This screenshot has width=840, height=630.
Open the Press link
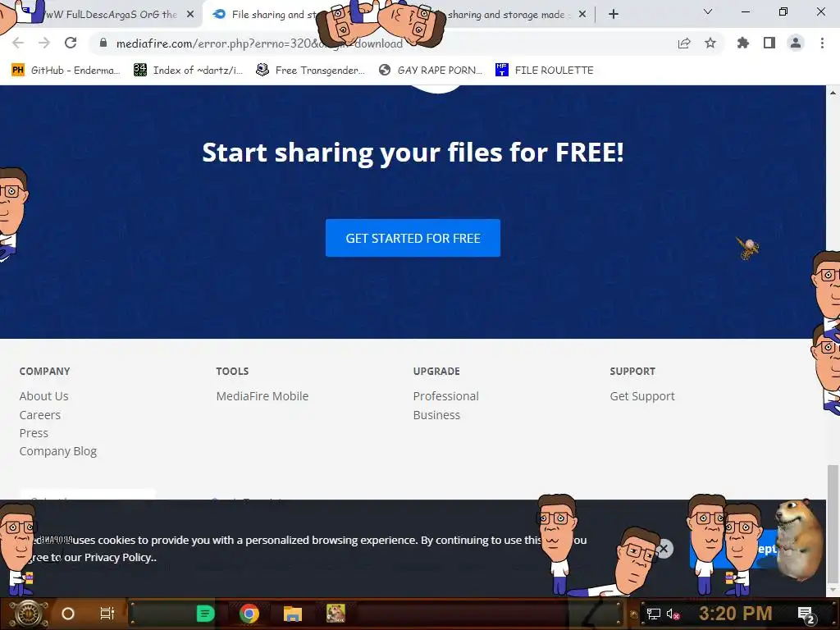pos(34,433)
